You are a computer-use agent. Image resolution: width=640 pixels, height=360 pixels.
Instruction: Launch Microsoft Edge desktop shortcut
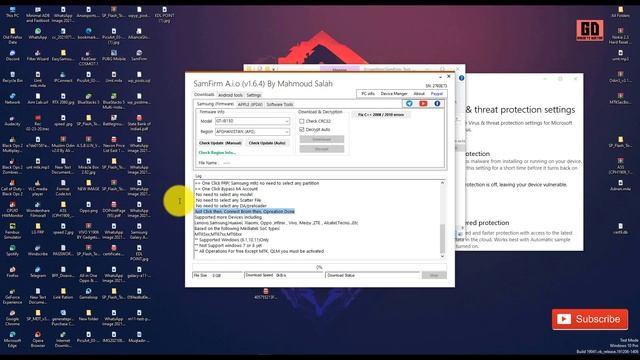(x=12, y=339)
